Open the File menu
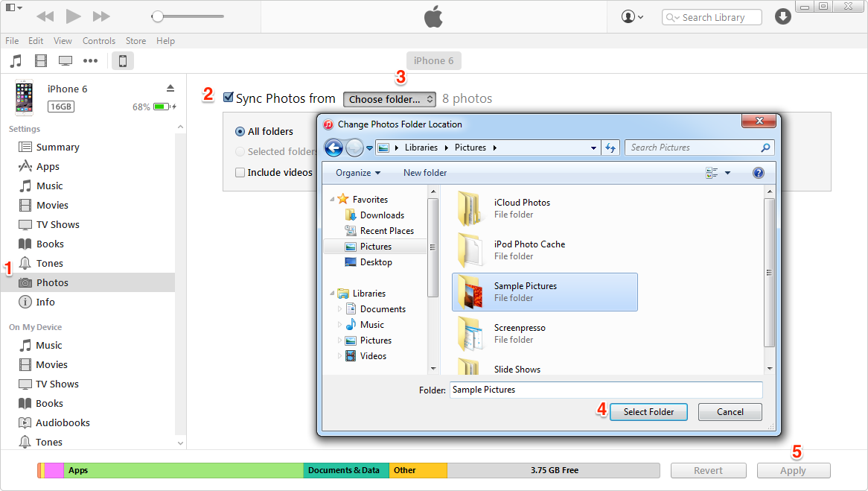Viewport: 868px width, 491px height. pos(12,41)
